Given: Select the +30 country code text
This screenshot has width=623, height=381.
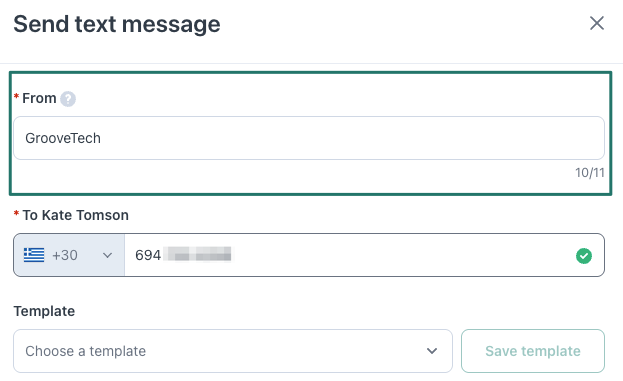Looking at the screenshot, I should pos(65,255).
